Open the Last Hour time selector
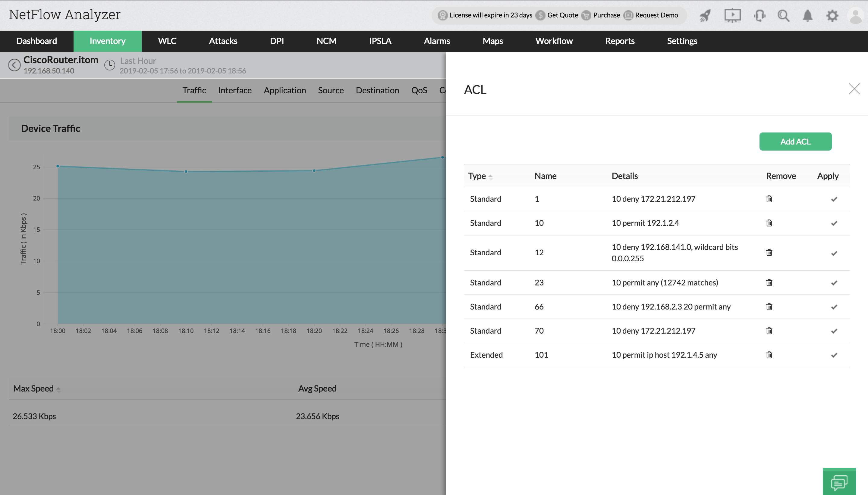This screenshot has height=495, width=868. (x=138, y=61)
